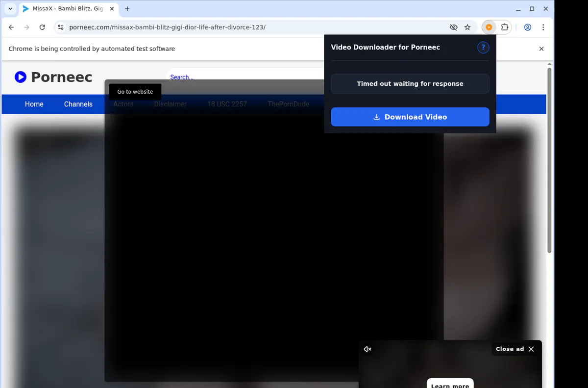Dismiss the automated test software notice

coord(541,49)
